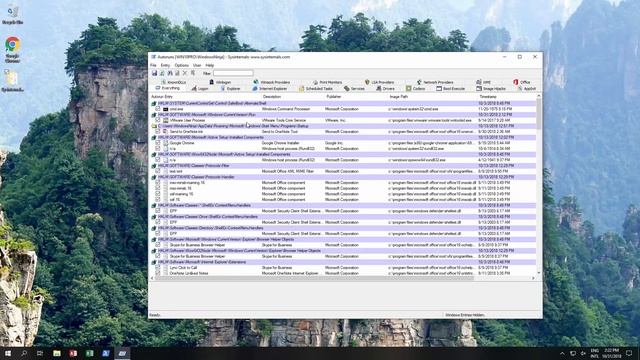This screenshot has height=360, width=640.
Task: Toggle the text/xml entry checkbox
Action: pyautogui.click(x=158, y=171)
